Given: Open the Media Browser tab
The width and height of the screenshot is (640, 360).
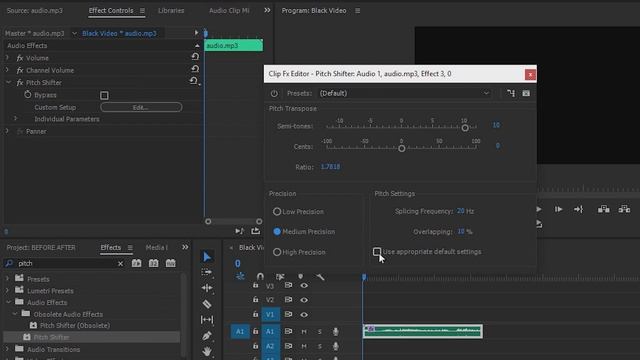Looking at the screenshot, I should click(156, 247).
